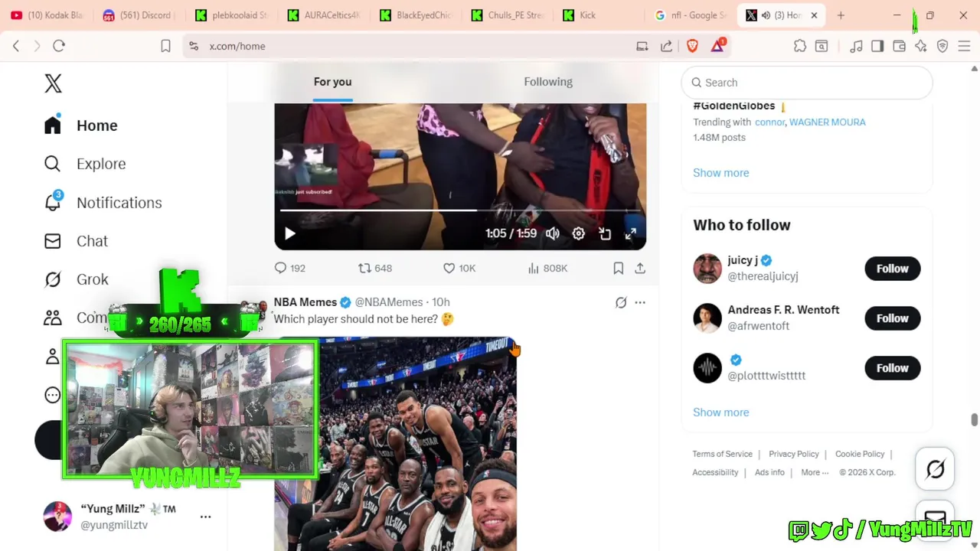980x551 pixels.
Task: Open the floating Grok button
Action: tap(935, 468)
